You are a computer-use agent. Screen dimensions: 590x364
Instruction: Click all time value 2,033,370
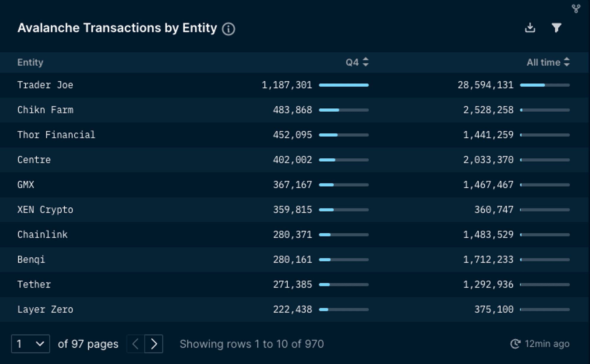(x=488, y=160)
